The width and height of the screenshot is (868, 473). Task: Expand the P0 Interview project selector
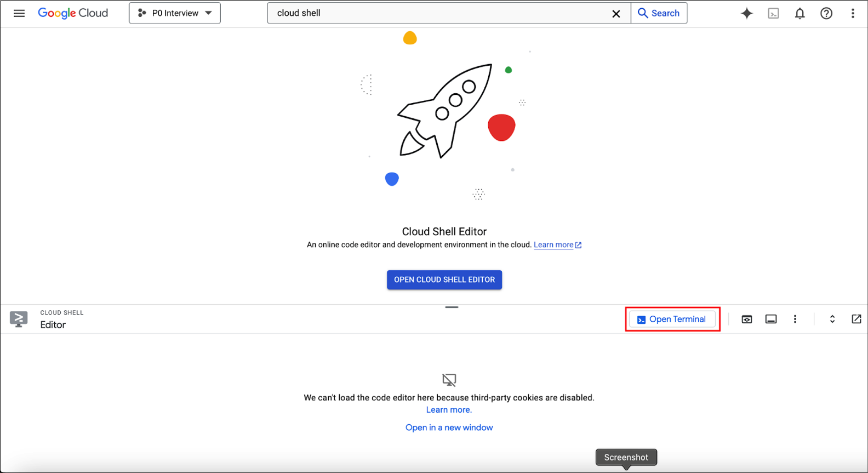[175, 13]
